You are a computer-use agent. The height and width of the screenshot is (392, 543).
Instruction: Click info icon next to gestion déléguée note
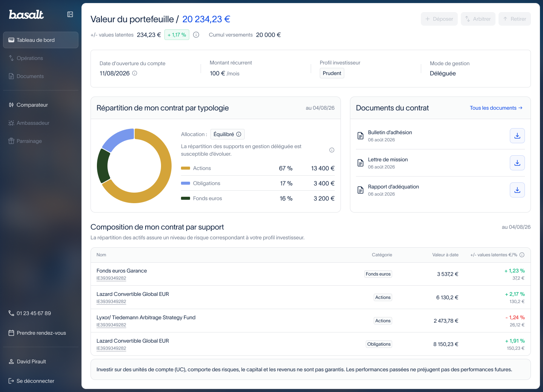coord(332,150)
